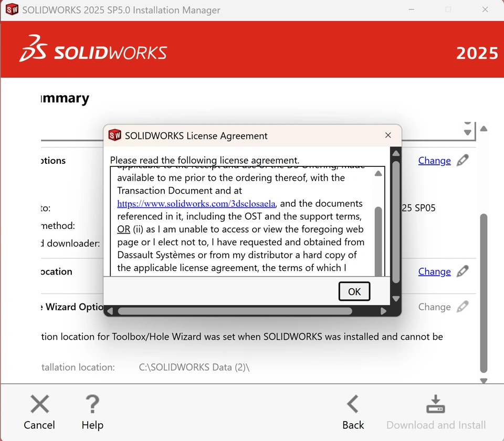Click the dialog outer vertical scrollbar up arrow
This screenshot has height=441, width=504.
point(396,153)
